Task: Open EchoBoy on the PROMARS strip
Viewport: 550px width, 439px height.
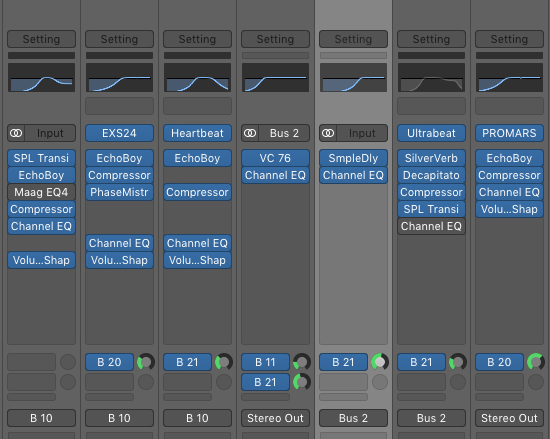Action: (x=509, y=158)
